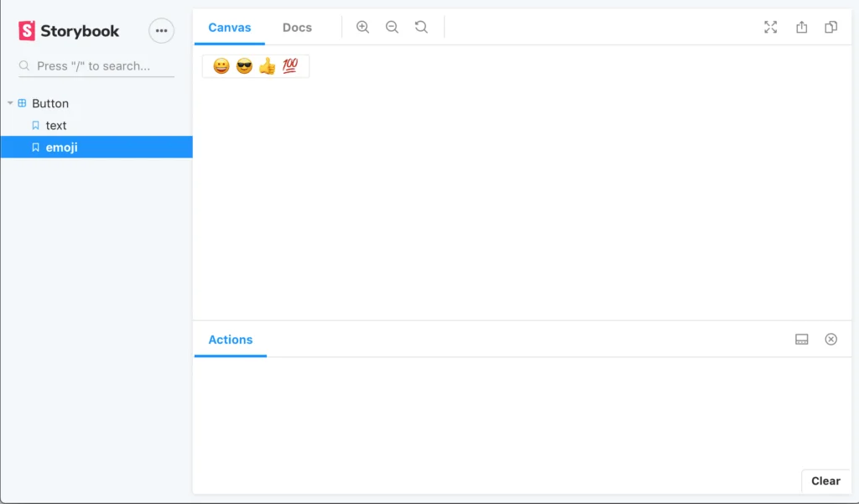Copy the canvas link

coord(831,27)
